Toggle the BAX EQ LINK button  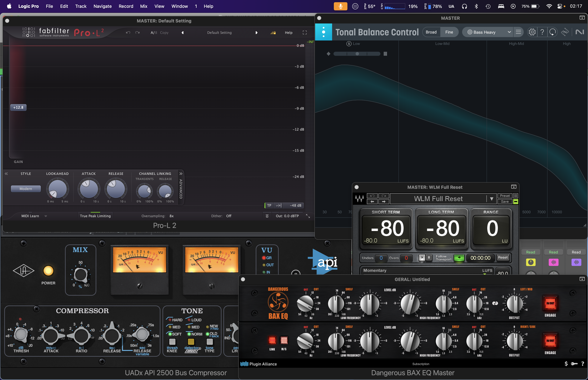pos(272,340)
